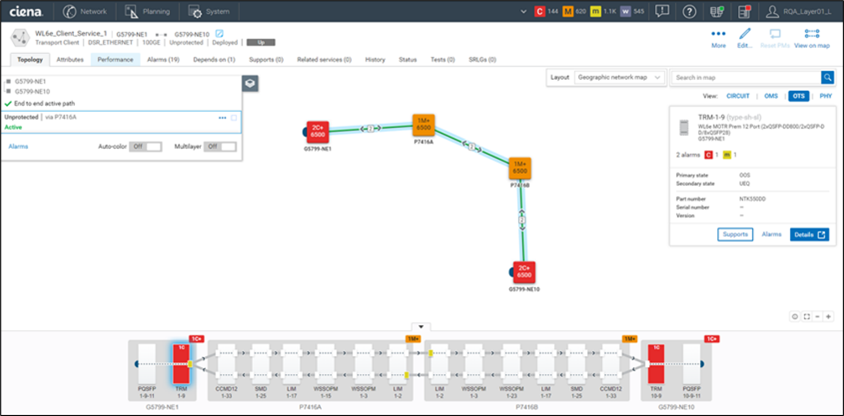
Task: Zoom in the map with plus button
Action: pyautogui.click(x=828, y=316)
